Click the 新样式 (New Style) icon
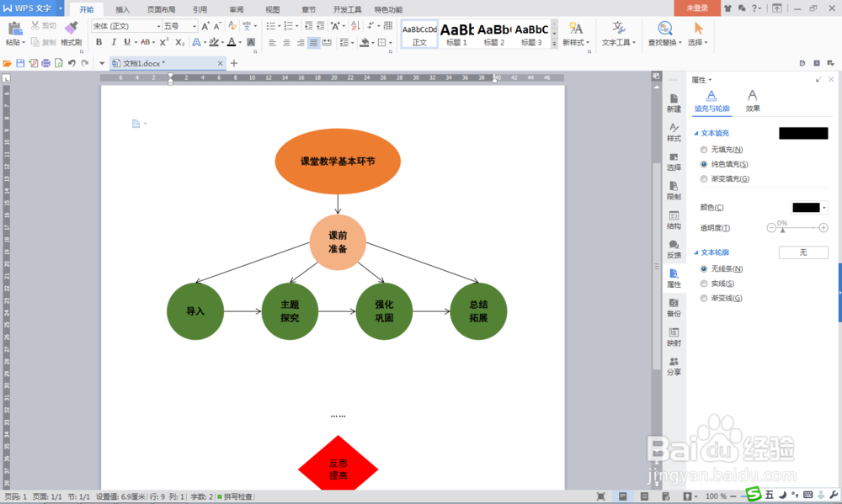Screen dimensions: 842x504 click(x=576, y=29)
